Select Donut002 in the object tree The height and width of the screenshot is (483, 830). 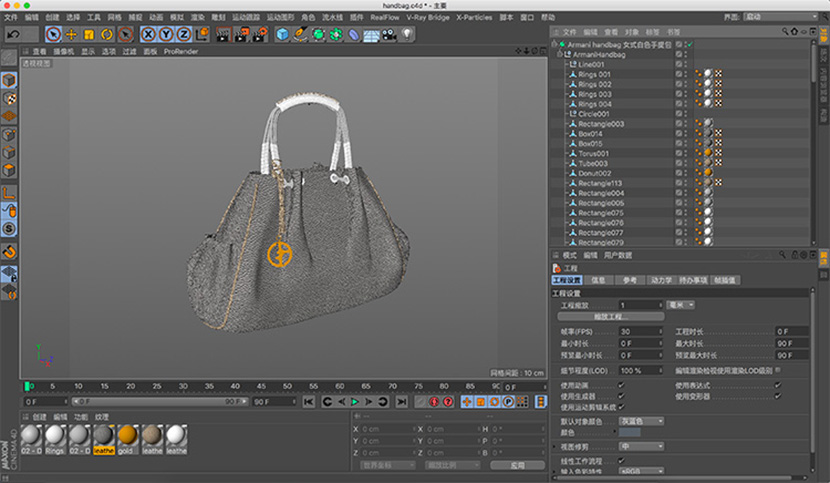pyautogui.click(x=595, y=173)
